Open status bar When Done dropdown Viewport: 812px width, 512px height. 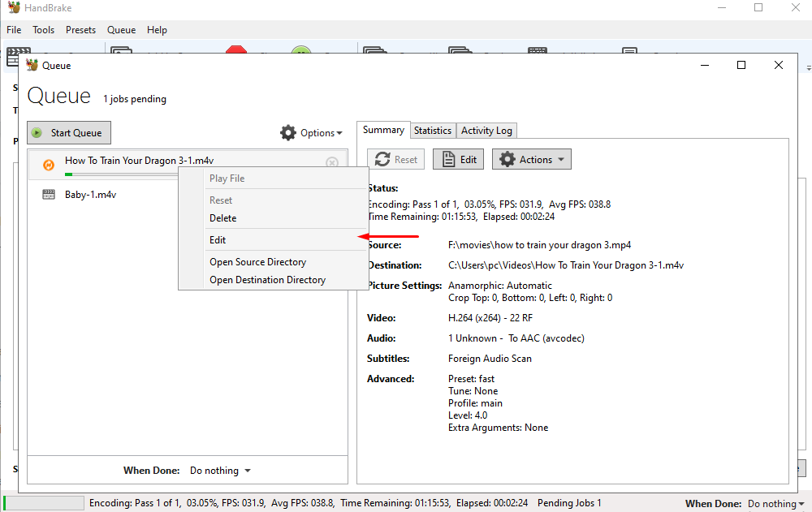click(x=801, y=504)
